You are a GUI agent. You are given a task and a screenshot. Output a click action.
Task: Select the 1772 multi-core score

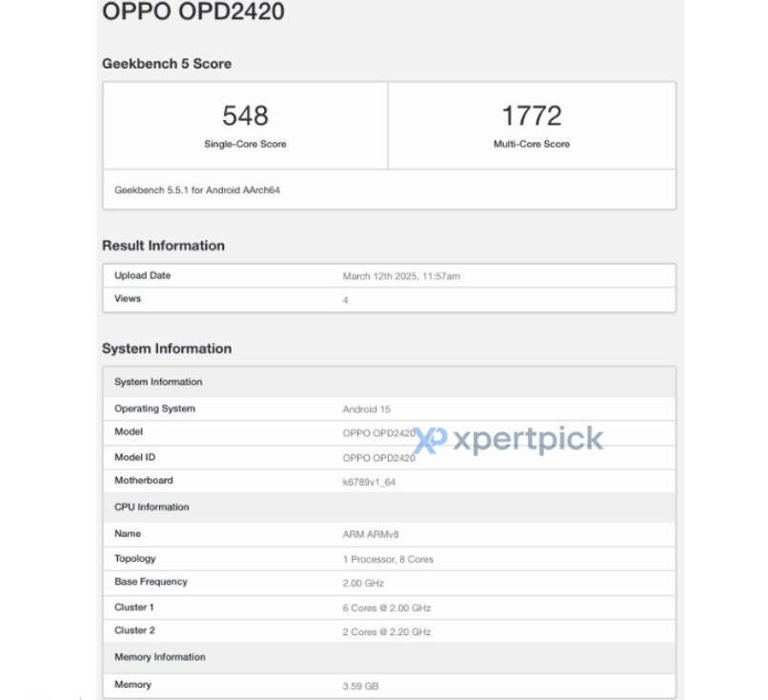click(x=532, y=116)
